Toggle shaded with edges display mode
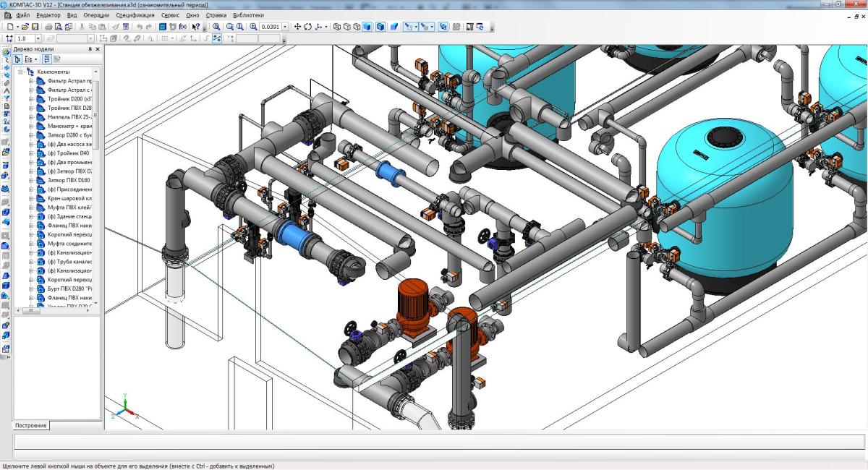 (x=380, y=27)
